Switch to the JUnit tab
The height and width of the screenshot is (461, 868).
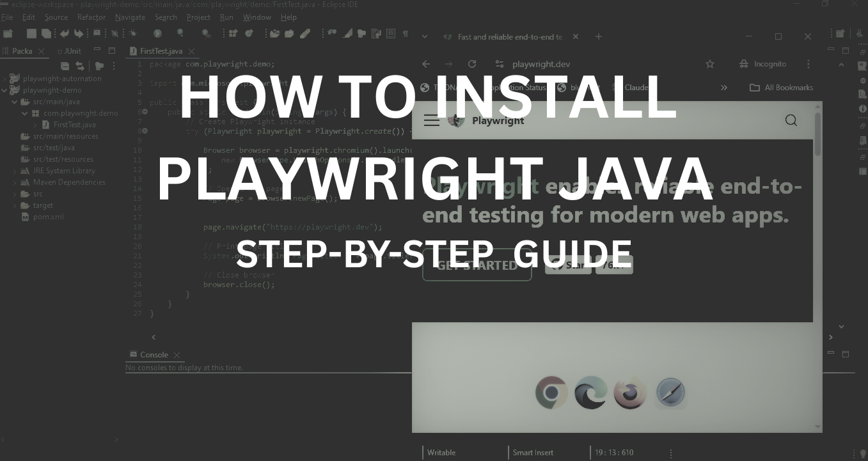tap(68, 51)
